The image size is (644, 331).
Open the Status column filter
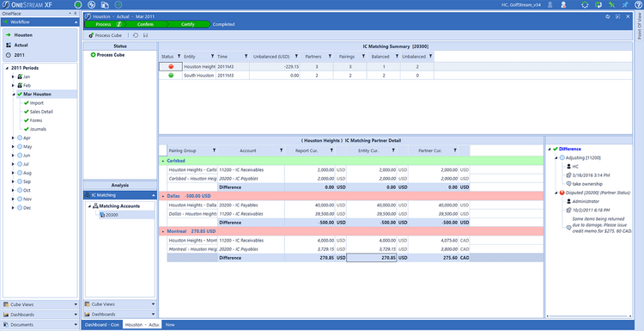pos(179,57)
